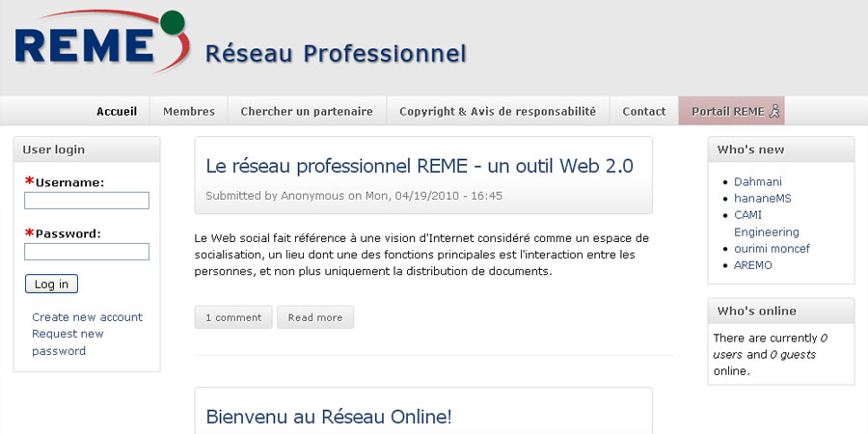Open the Portail REME tab
Screen dimensions: 868x434
[x=731, y=111]
